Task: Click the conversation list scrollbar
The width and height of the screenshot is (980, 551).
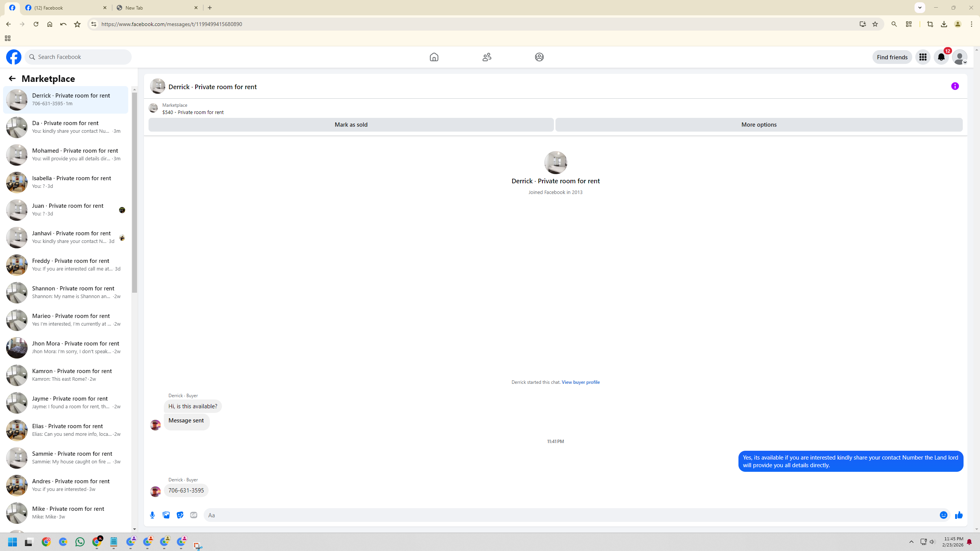Action: (x=134, y=191)
